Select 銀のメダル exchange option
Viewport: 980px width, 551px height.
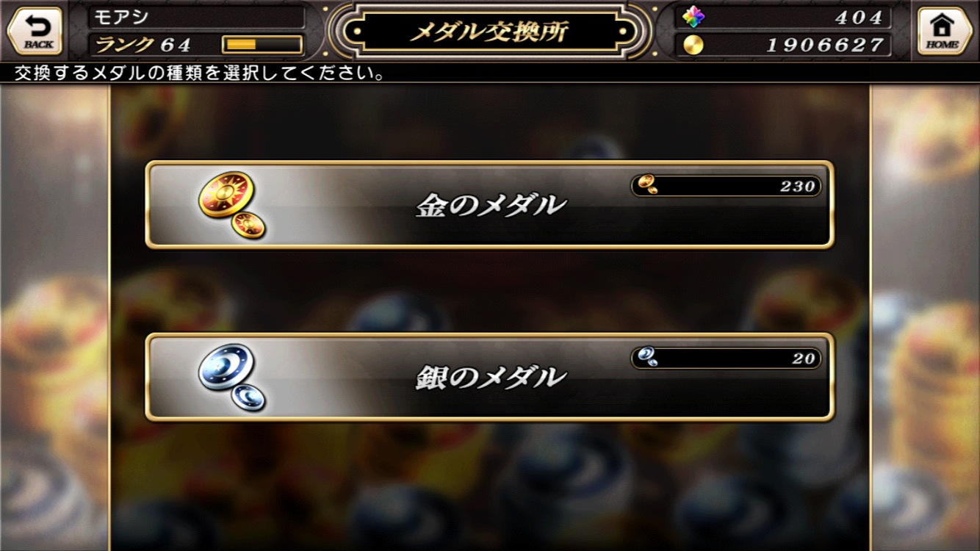489,377
